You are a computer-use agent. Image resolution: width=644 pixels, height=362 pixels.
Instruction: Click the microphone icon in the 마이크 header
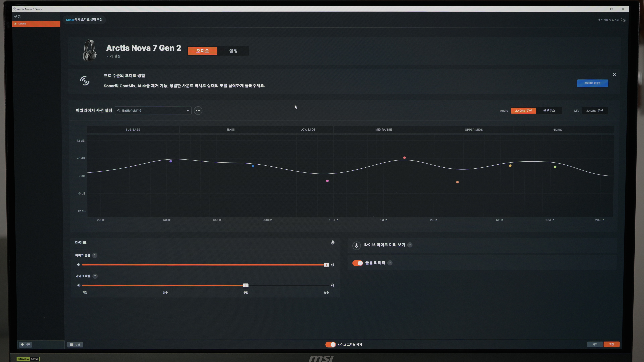click(x=333, y=243)
